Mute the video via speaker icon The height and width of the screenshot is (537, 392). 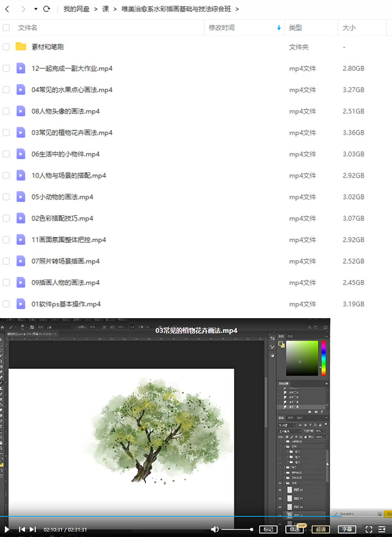pyautogui.click(x=214, y=529)
